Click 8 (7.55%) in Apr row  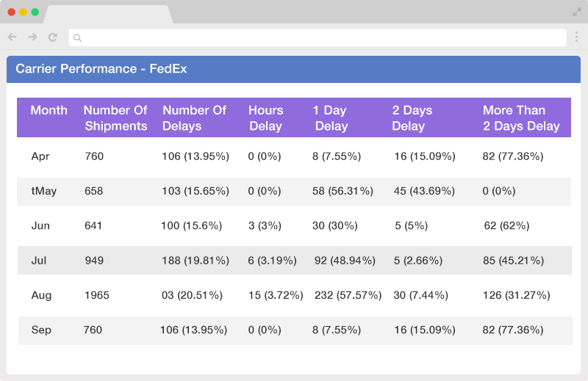click(x=337, y=156)
